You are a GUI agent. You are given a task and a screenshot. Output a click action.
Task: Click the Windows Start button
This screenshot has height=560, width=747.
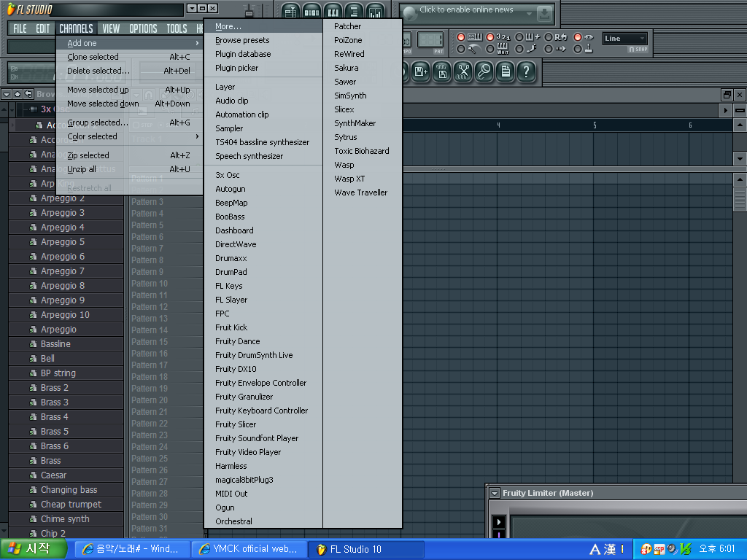coord(34,549)
